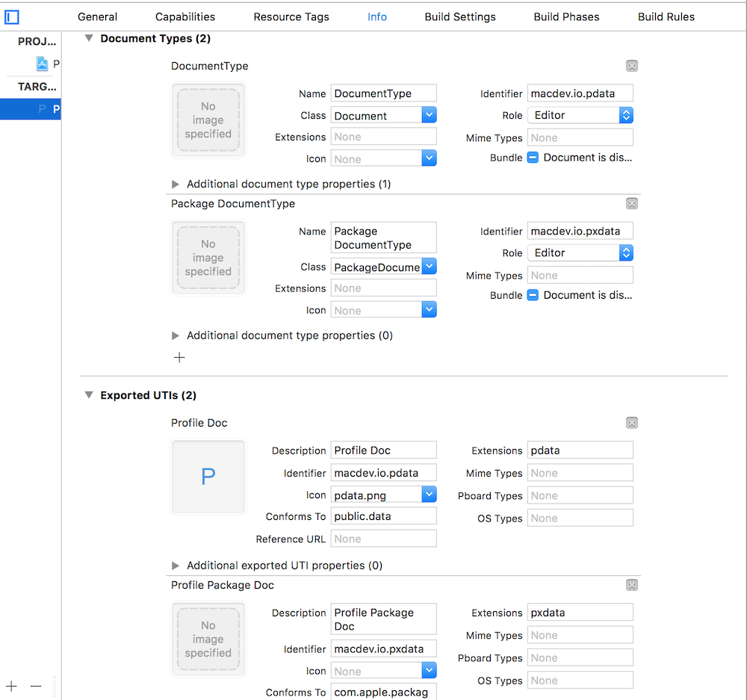Open the Capabilities tab

185,16
